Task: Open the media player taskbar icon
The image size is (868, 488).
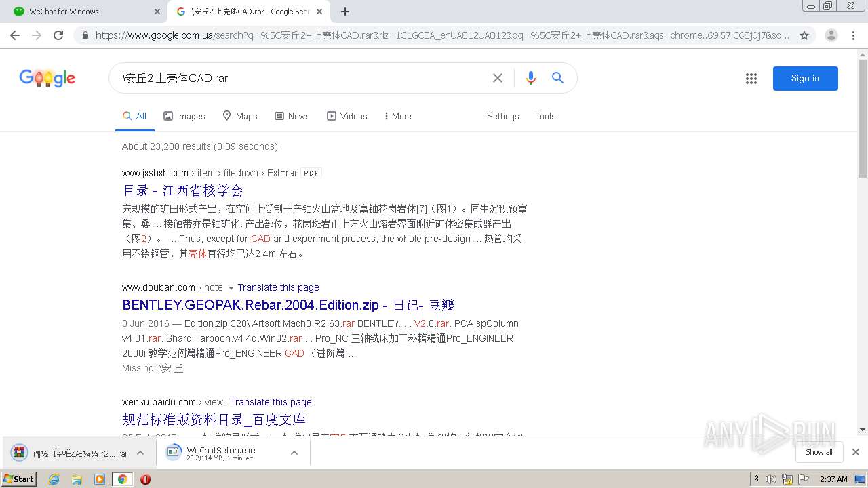Action: 100,479
